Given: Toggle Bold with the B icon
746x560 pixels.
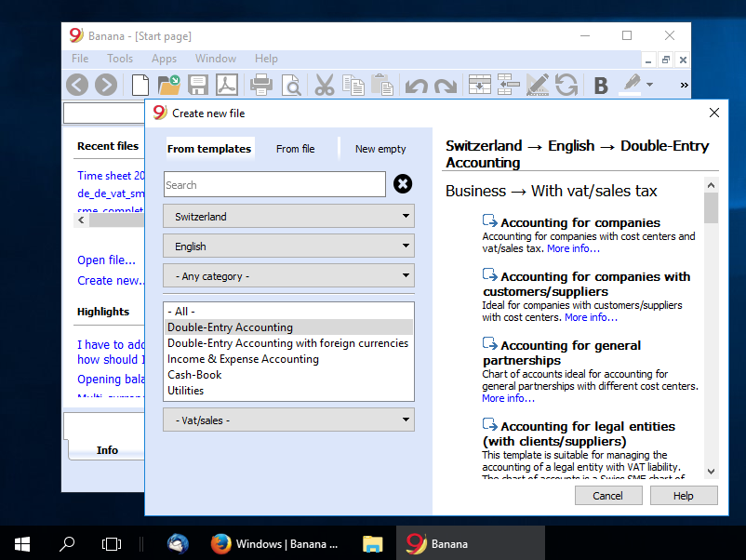Looking at the screenshot, I should point(601,86).
